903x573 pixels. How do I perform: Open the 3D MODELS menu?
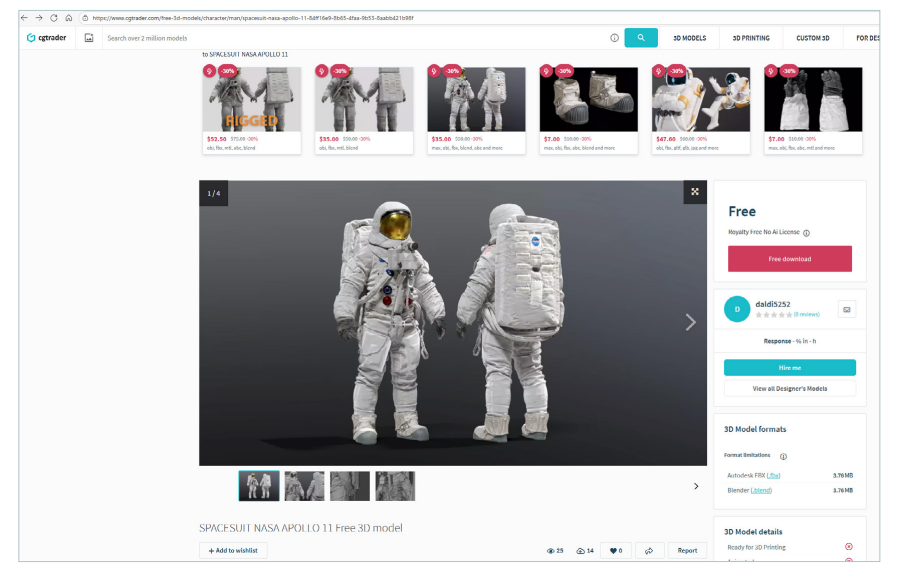tap(689, 38)
